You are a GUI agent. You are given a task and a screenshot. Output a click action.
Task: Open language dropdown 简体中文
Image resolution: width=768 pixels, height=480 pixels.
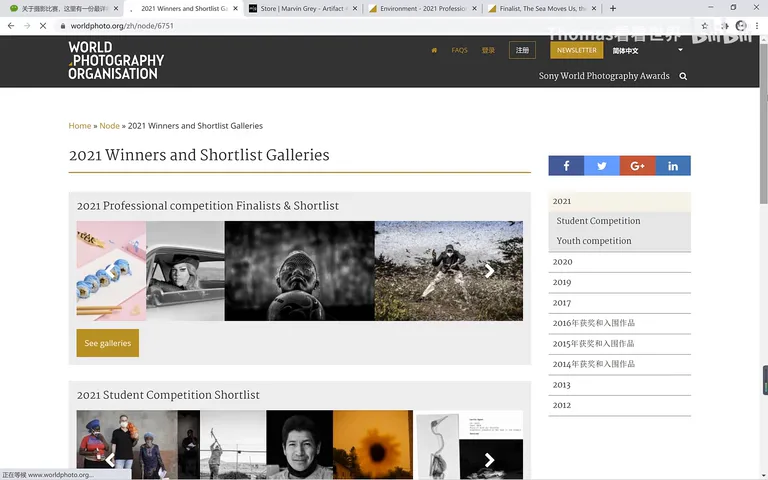click(625, 50)
